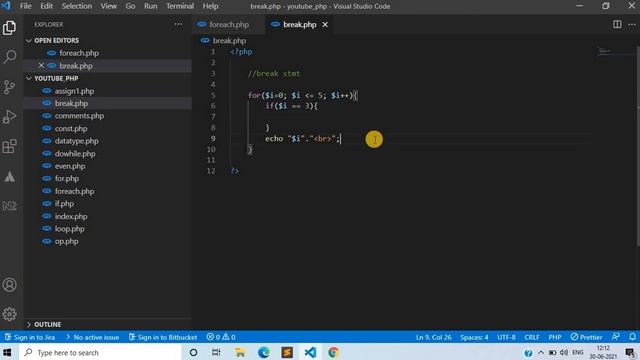Open the Atlassian icon in activity bar
The image size is (640, 360).
coord(9,176)
